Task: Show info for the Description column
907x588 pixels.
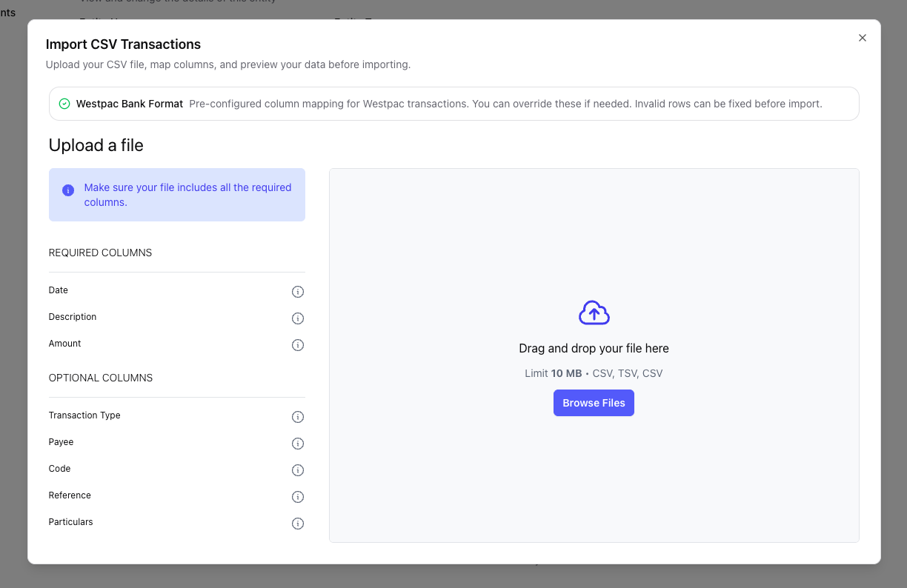Action: point(298,318)
